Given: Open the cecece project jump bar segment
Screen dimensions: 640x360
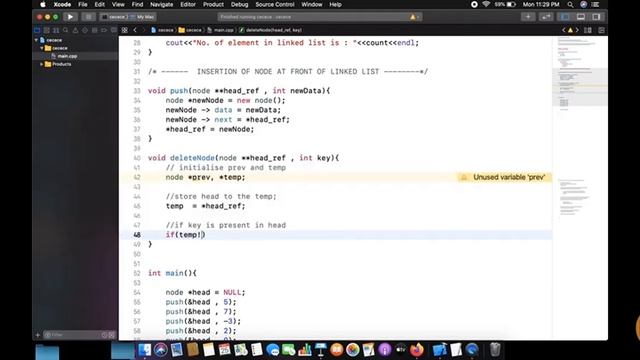Looking at the screenshot, I should click(162, 30).
